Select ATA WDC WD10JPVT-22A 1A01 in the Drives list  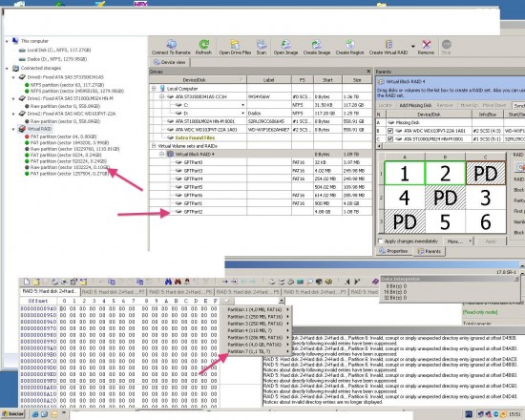pos(261,130)
